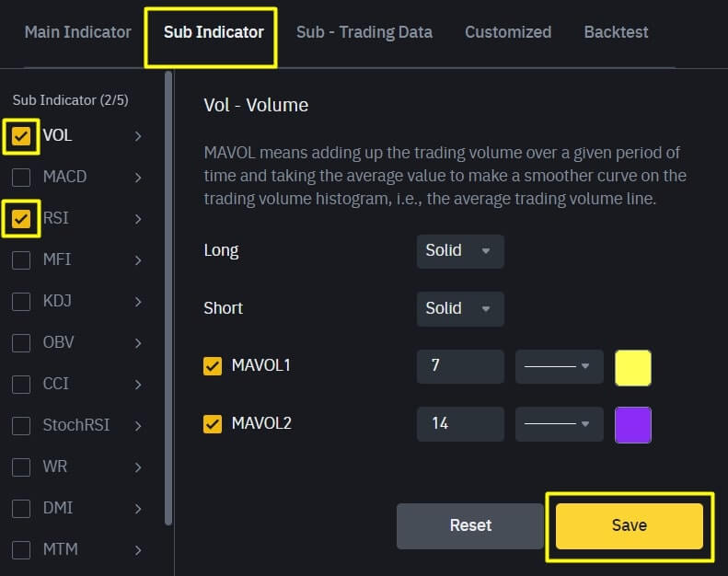Tick the OBV indicator checkbox
This screenshot has height=576, width=728.
[21, 343]
